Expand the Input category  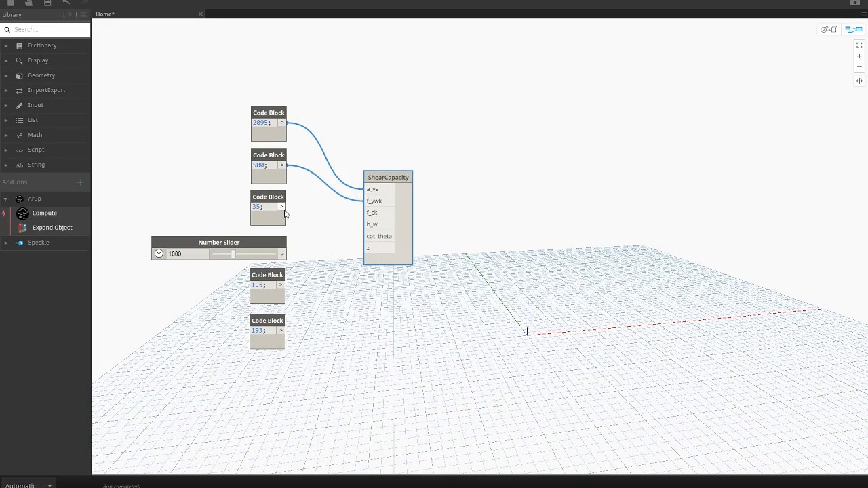click(6, 105)
